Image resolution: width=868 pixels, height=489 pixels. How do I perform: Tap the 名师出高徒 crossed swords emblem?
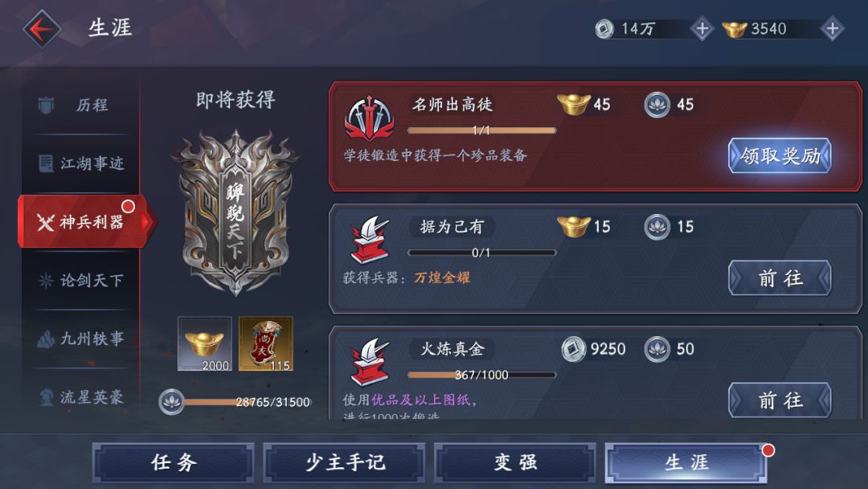point(369,119)
